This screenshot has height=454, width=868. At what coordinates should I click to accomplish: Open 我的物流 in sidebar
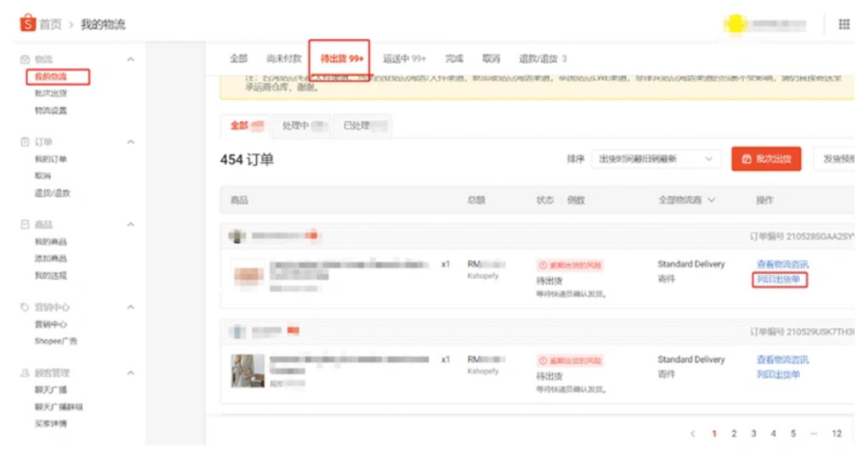51,76
